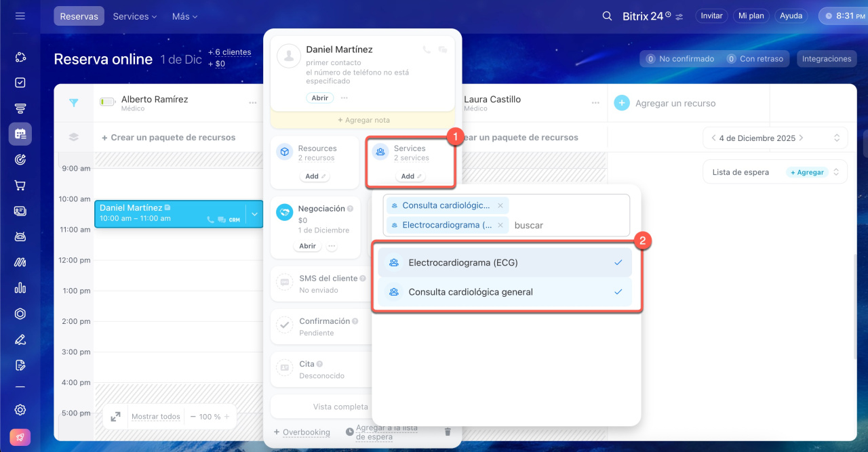Open the settings gear in sidebar

pos(20,409)
